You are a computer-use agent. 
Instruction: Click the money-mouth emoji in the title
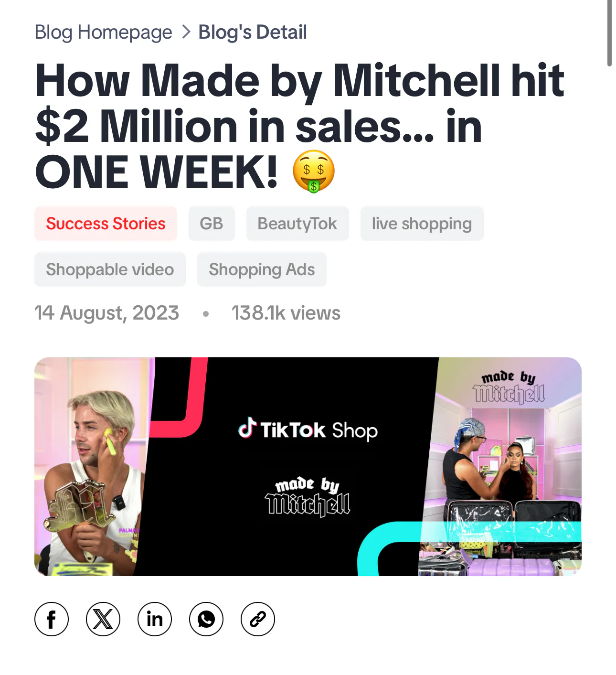click(x=313, y=171)
